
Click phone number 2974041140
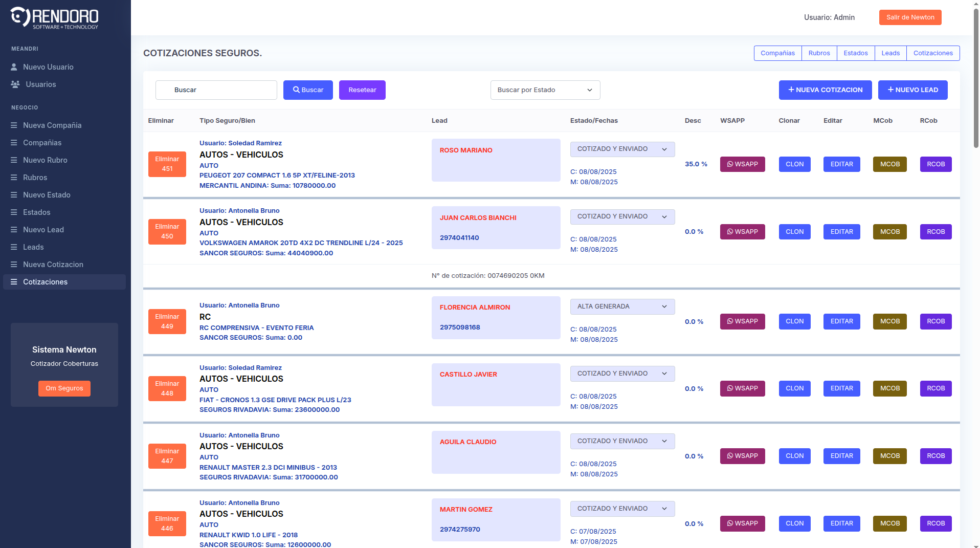click(x=459, y=238)
